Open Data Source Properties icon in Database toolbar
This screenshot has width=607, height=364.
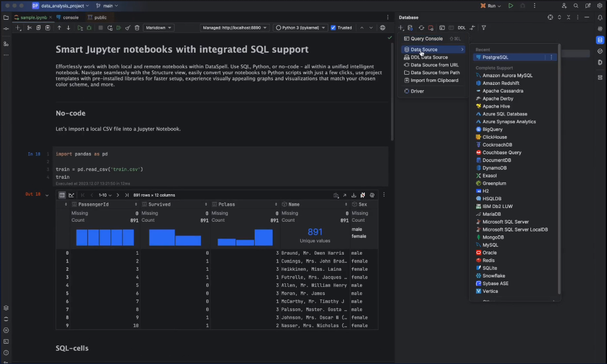[410, 28]
